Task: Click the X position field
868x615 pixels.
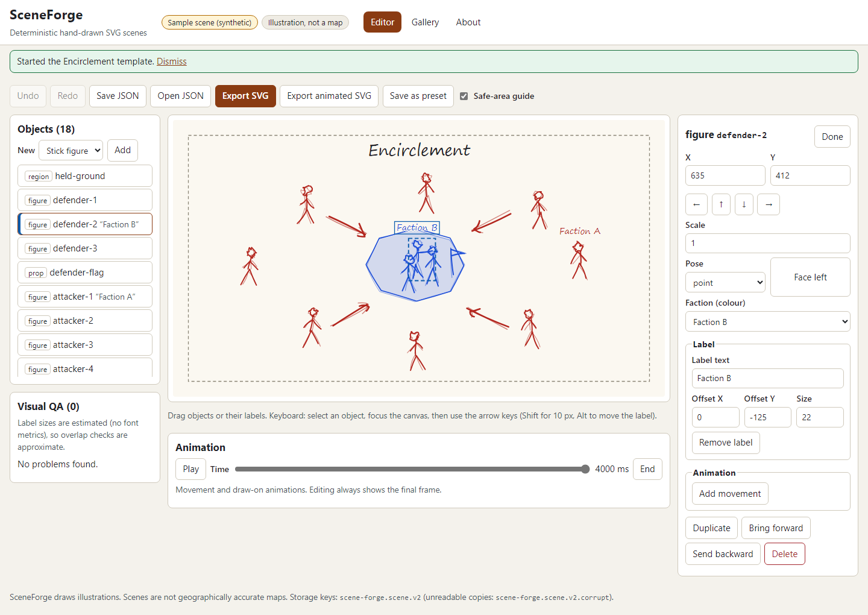Action: 725,175
